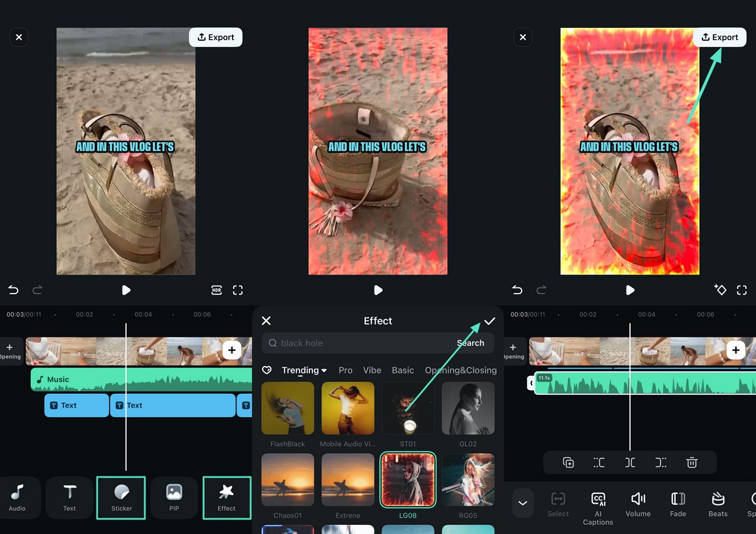Screen dimensions: 756x534
Task: Click the Search button in the Effect panel
Action: 470,343
